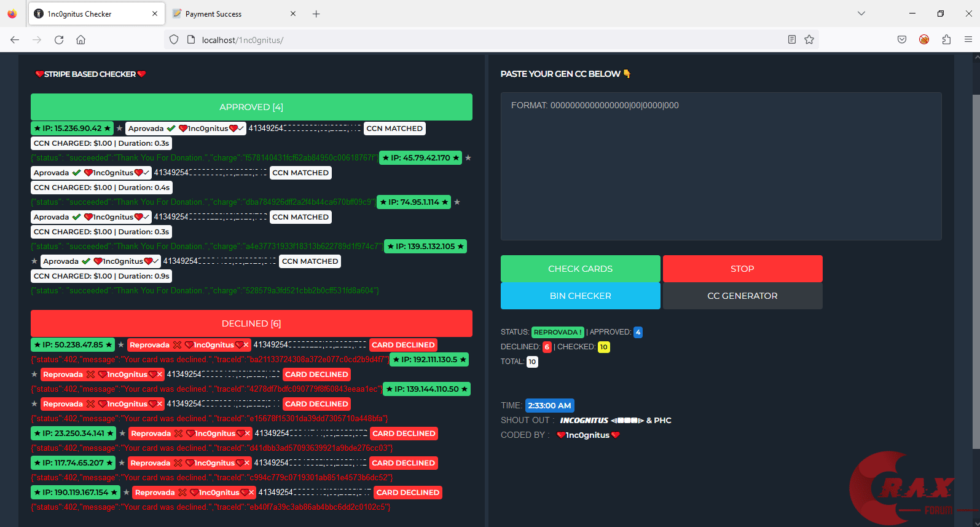Toggle reader view in the address bar

(x=792, y=40)
